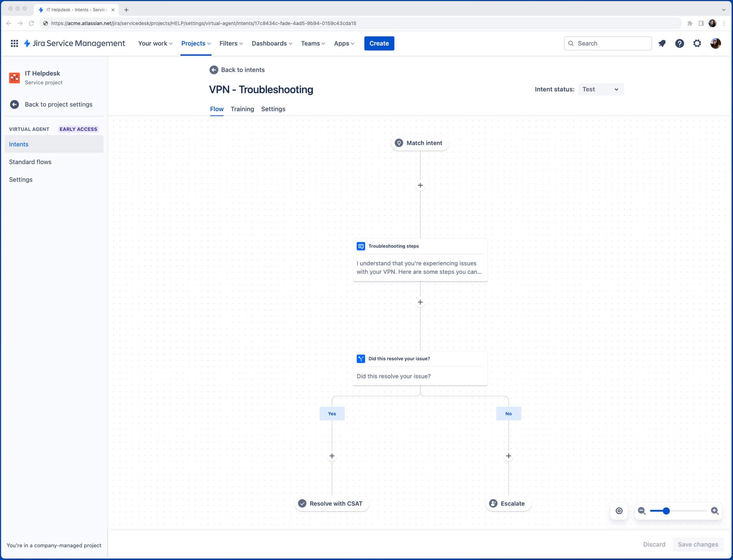
Task: Open the Settings tab of the intent
Action: 273,109
